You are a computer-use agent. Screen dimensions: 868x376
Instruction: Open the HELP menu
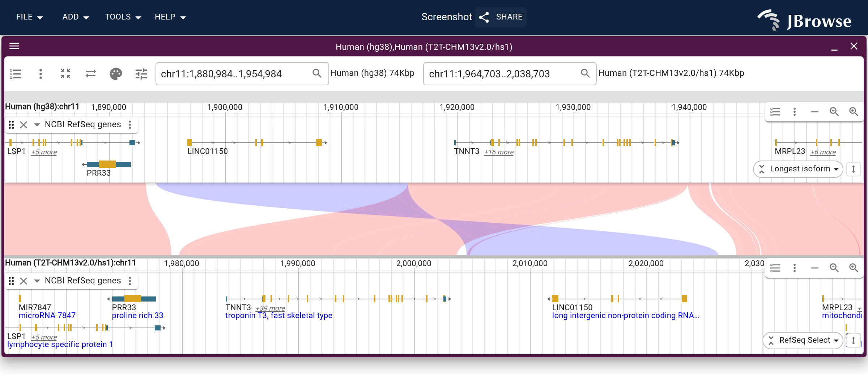(170, 17)
